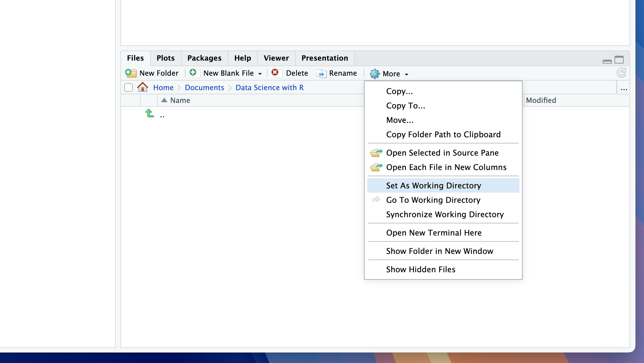Viewport: 644px width, 363px height.
Task: Expand the More menu dropdown arrow
Action: click(x=407, y=74)
